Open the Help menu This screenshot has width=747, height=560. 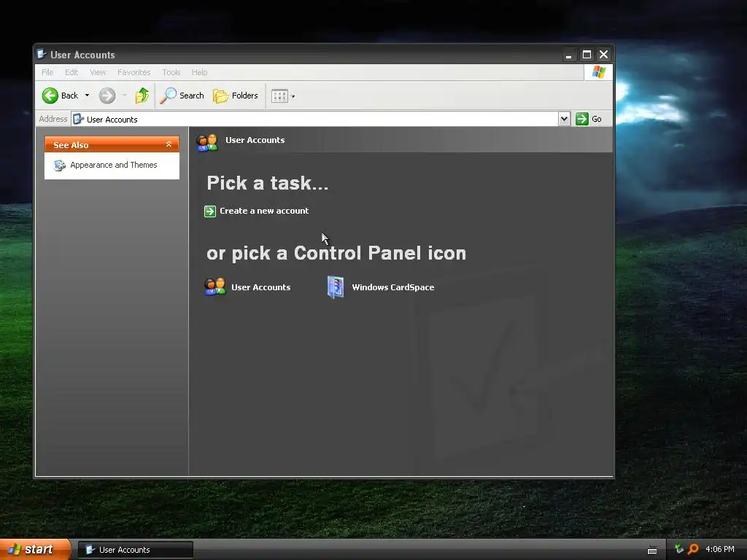(x=199, y=72)
